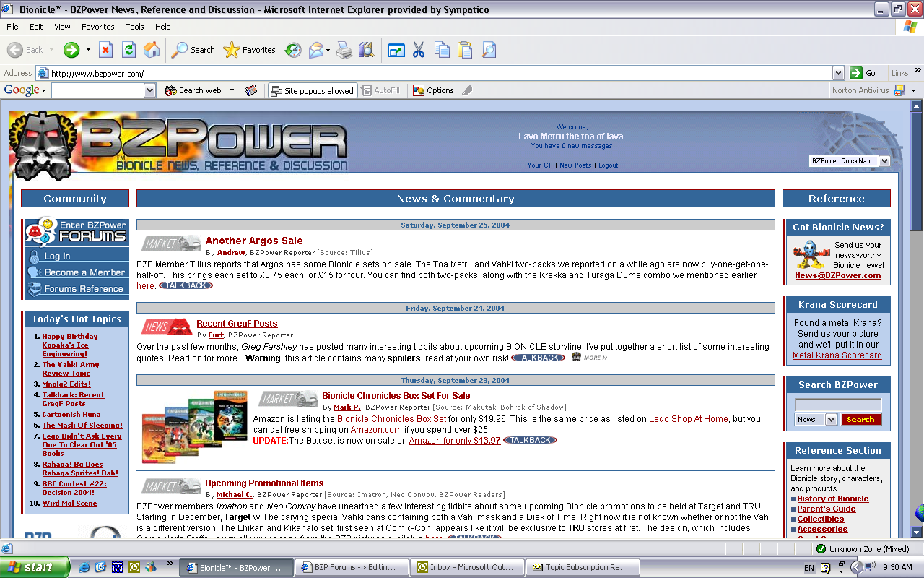Open the File menu
This screenshot has width=924, height=578.
tap(12, 27)
